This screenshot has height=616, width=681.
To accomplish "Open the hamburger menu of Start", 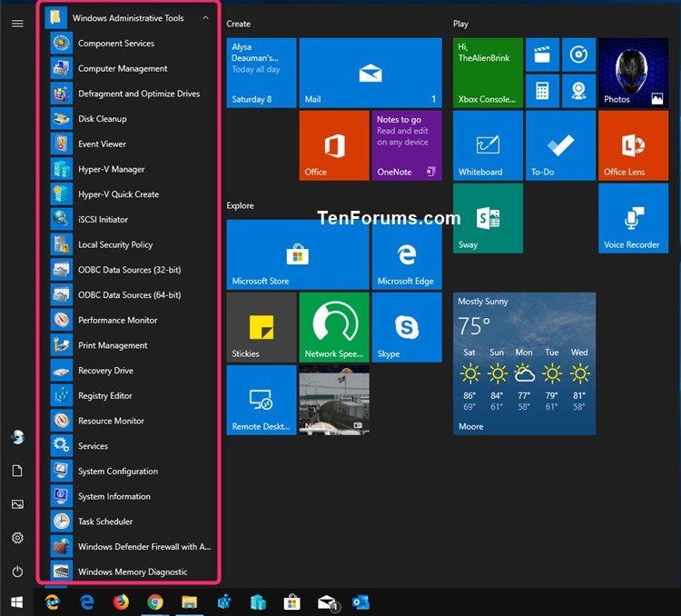I will coord(17,24).
